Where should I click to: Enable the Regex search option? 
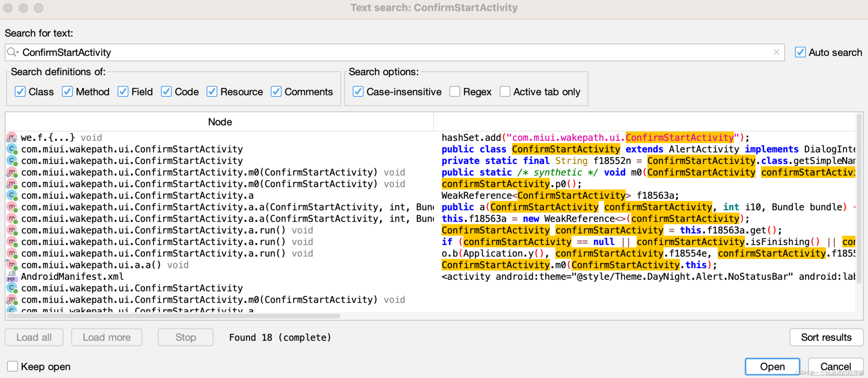tap(455, 91)
